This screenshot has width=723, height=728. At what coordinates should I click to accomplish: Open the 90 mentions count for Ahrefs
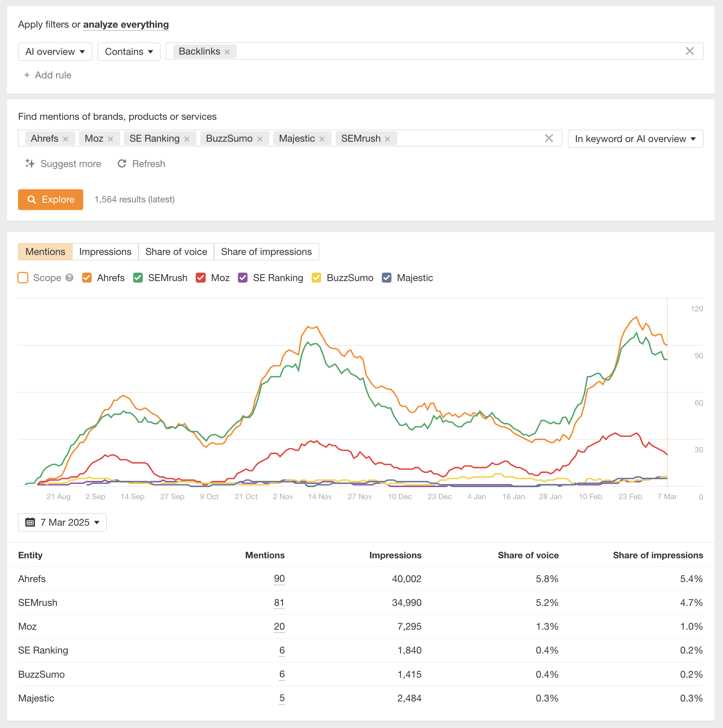(x=279, y=579)
